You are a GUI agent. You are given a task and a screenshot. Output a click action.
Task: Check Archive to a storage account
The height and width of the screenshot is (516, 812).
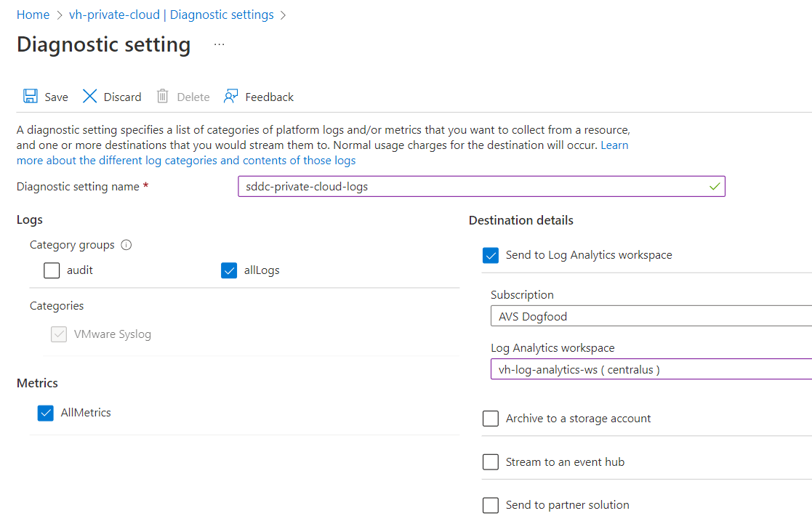[x=491, y=418]
